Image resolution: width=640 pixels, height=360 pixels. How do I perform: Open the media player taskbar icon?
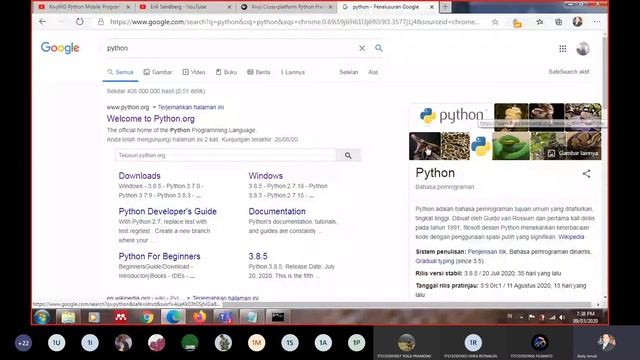pos(94,317)
